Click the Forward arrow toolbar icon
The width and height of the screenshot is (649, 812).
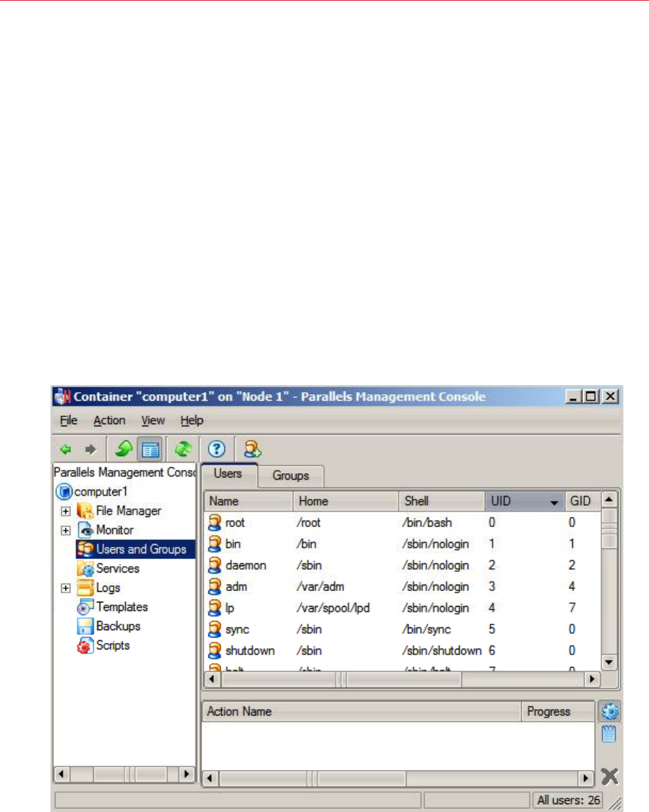(91, 449)
